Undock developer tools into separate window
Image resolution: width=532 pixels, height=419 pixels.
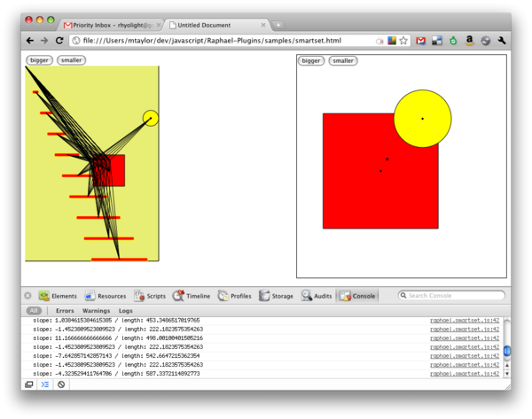pos(29,384)
